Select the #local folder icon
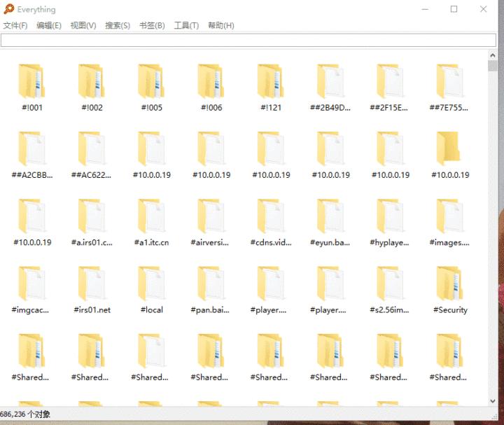 pos(151,284)
